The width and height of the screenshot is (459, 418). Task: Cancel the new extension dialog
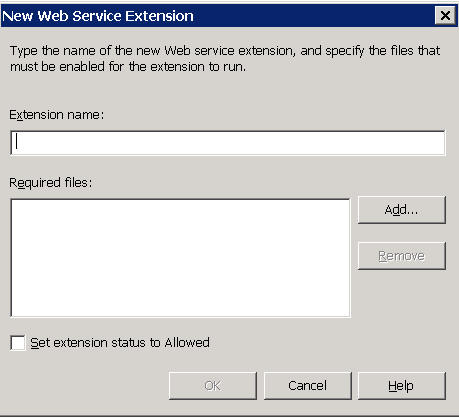308,386
